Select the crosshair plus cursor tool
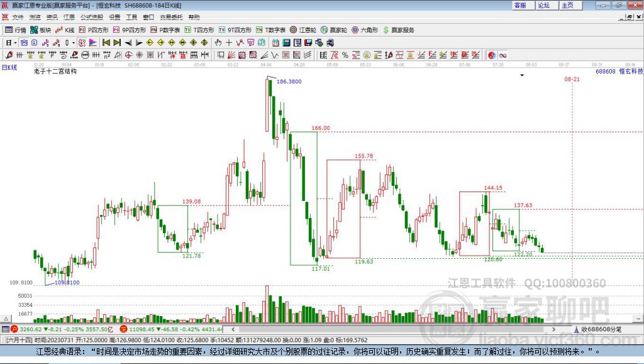Image resolution: width=644 pixels, height=364 pixels. 229,42
